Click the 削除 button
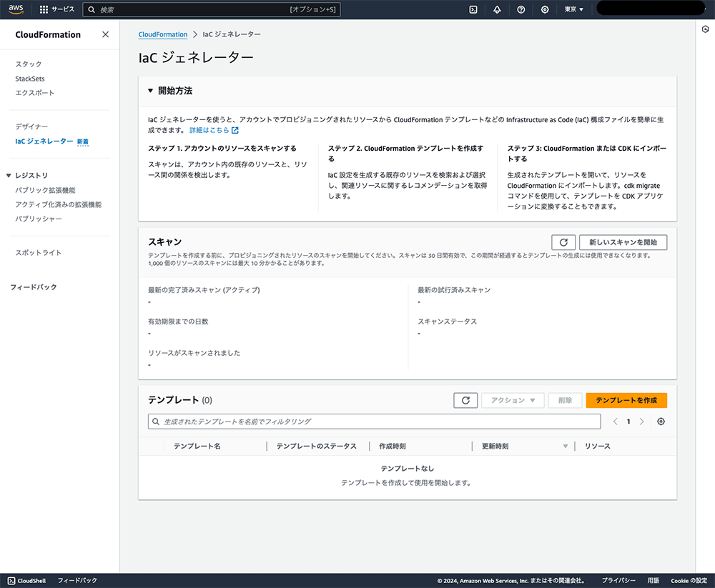The height and width of the screenshot is (588, 715). [565, 400]
